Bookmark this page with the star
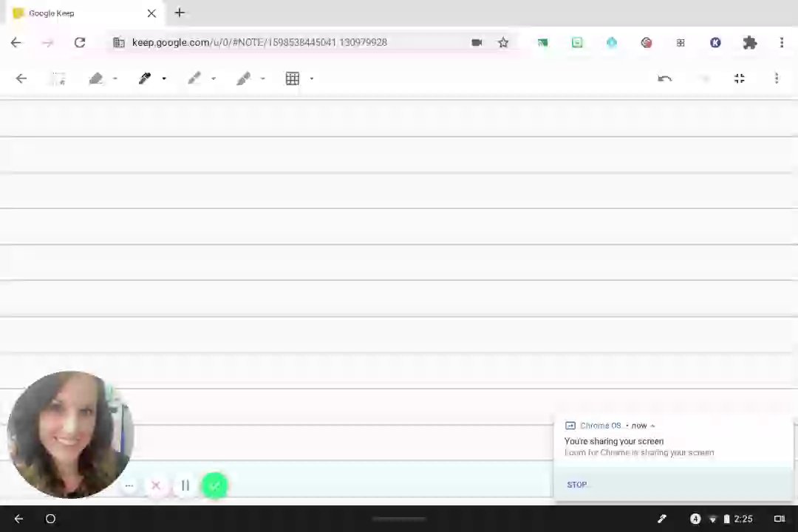Image resolution: width=798 pixels, height=532 pixels. (503, 43)
